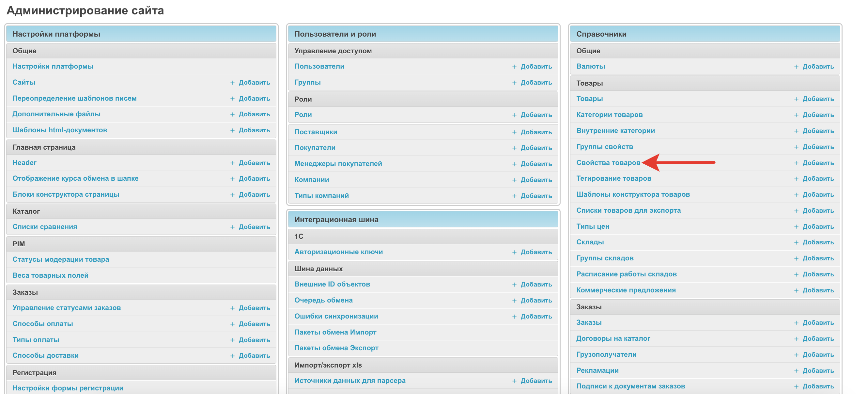
Task: Click the plus icon for Свойства товаров
Action: pos(796,163)
